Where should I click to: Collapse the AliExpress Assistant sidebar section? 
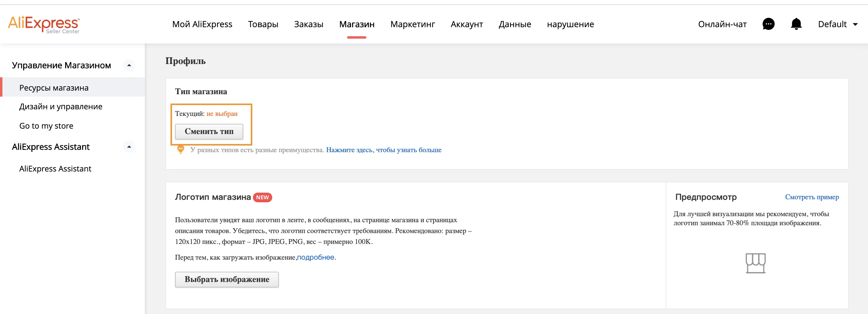pos(129,147)
